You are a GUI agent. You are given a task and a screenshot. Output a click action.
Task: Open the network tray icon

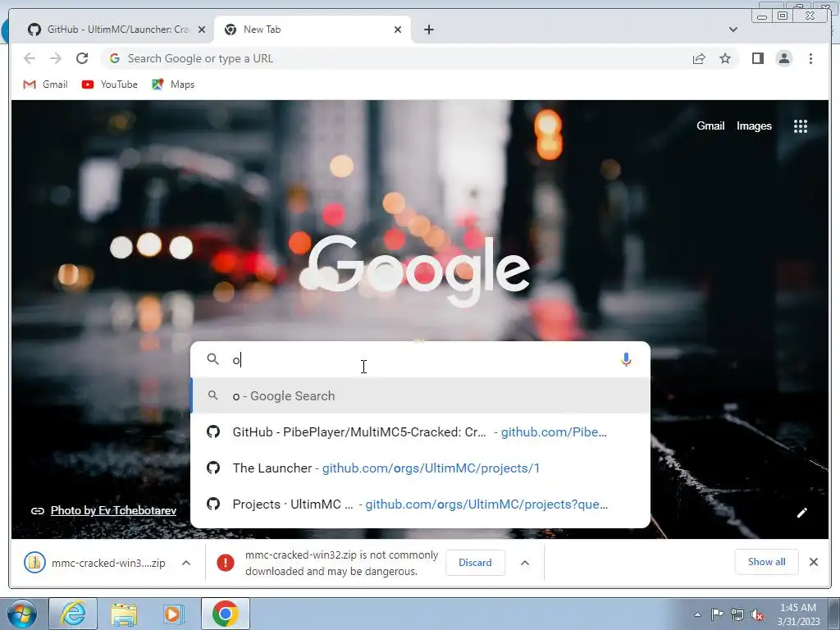coord(737,614)
